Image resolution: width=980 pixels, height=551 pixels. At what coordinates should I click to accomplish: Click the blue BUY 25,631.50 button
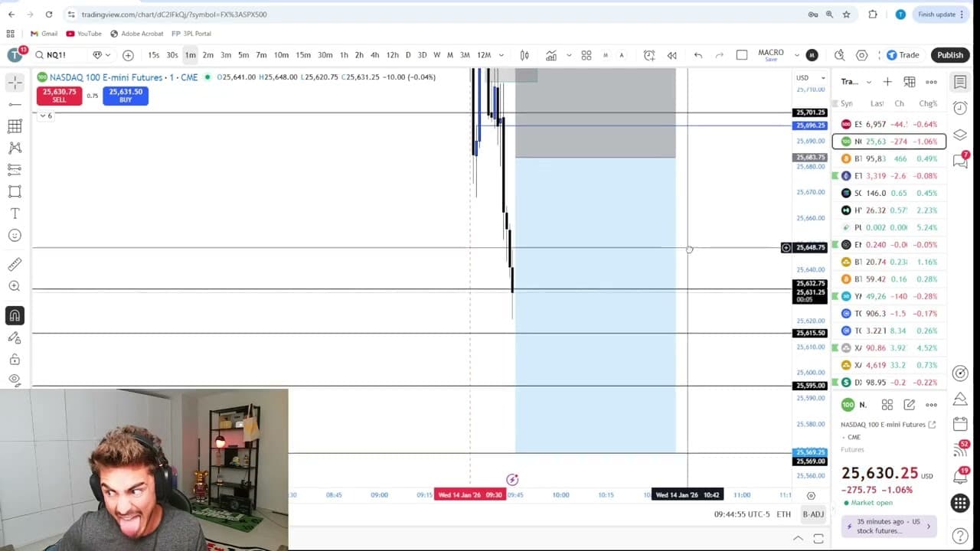126,96
